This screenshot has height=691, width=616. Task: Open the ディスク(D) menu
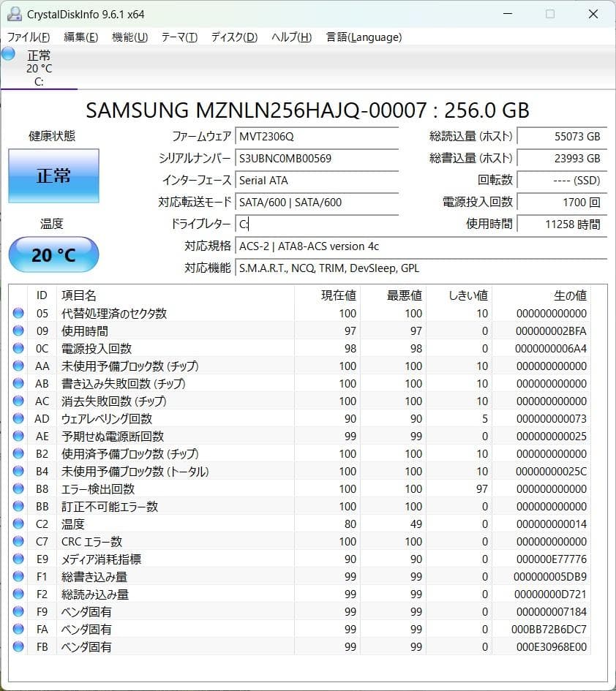(x=234, y=37)
